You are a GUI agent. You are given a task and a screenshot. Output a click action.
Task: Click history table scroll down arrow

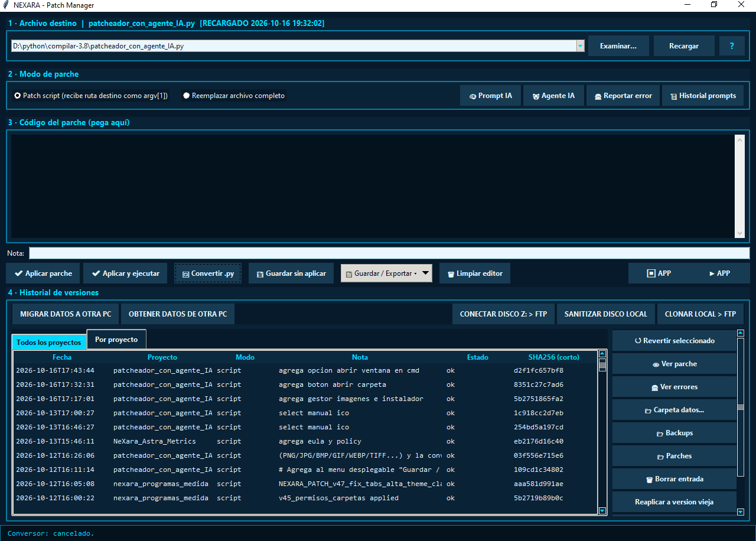[602, 511]
